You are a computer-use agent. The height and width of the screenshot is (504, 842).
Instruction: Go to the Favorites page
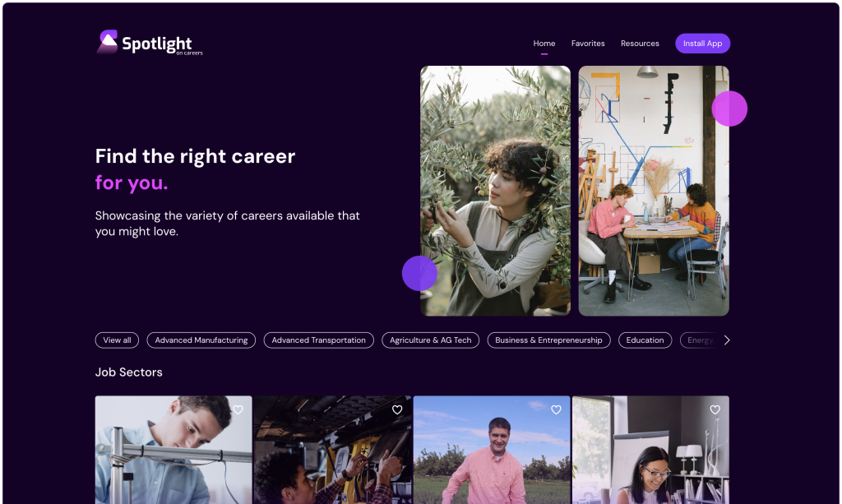588,44
